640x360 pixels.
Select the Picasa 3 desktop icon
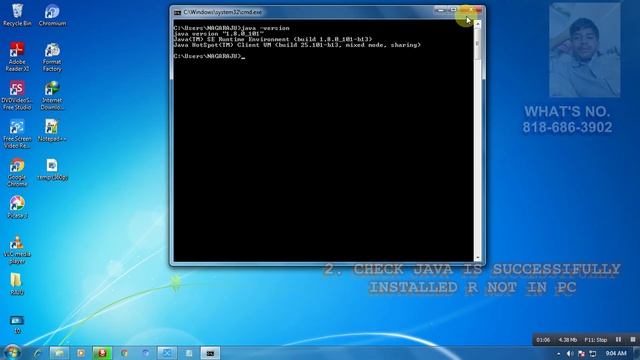[x=17, y=207]
